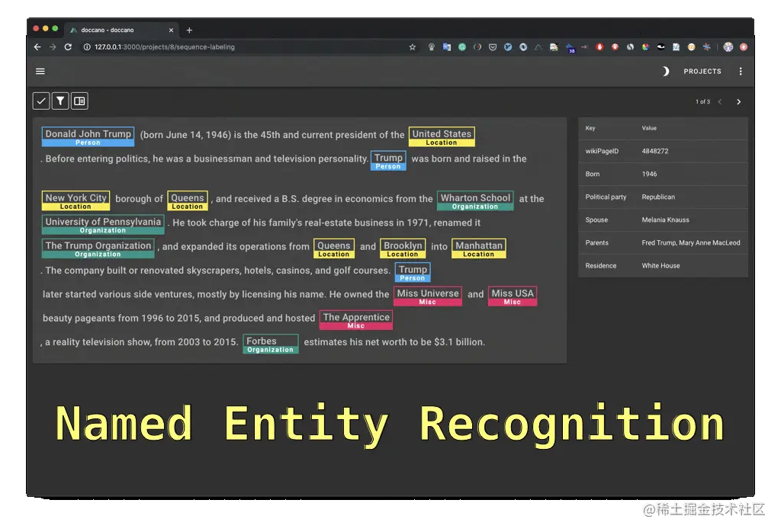Click the 'Miss Universe' Misc annotation
Viewport: 781px width, 532px height.
pyautogui.click(x=427, y=296)
